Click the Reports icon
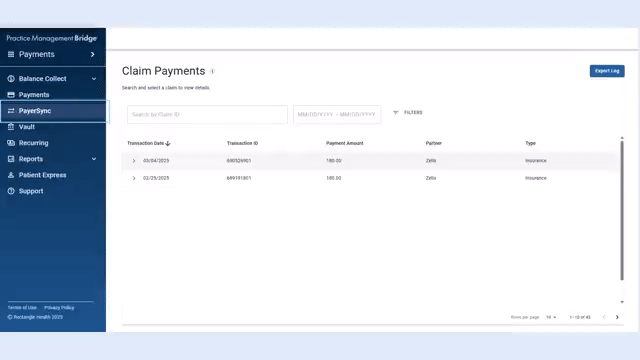The image size is (640, 360). coord(11,159)
